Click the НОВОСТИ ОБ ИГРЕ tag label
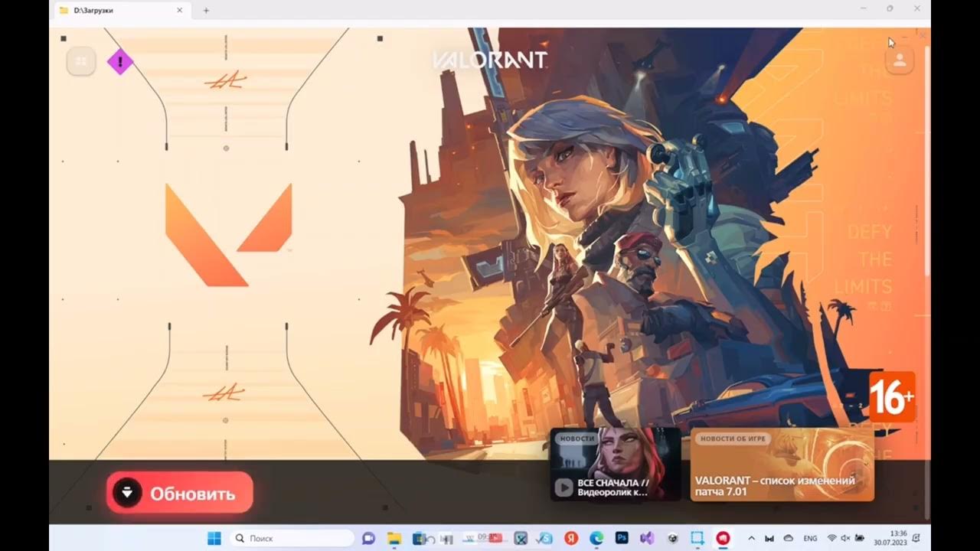980x551 pixels. [x=734, y=439]
